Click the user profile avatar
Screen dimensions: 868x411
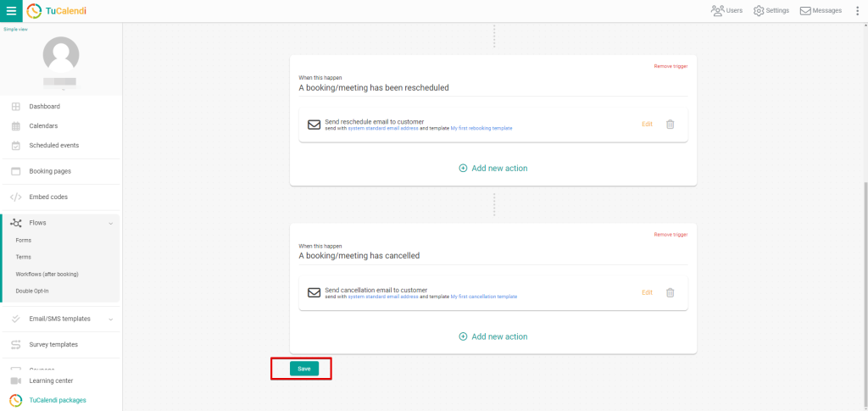(x=61, y=55)
